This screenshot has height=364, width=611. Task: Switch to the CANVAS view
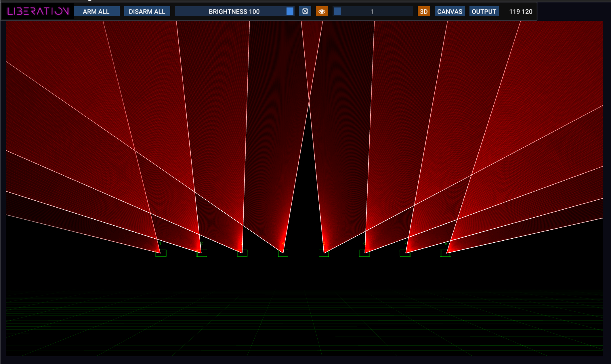(450, 12)
